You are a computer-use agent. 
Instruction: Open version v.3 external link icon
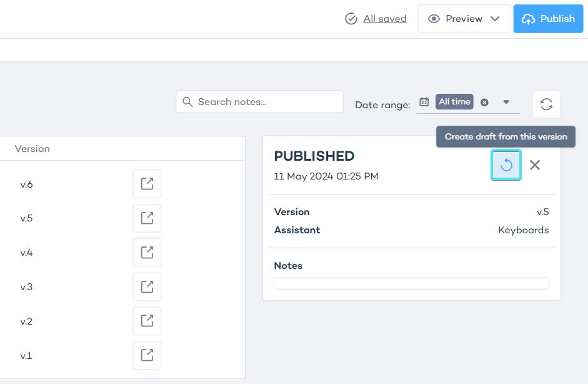pos(147,287)
